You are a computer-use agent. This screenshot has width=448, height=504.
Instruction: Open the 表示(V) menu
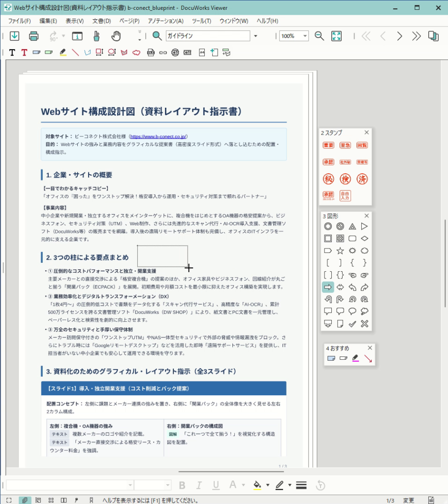[x=75, y=21]
